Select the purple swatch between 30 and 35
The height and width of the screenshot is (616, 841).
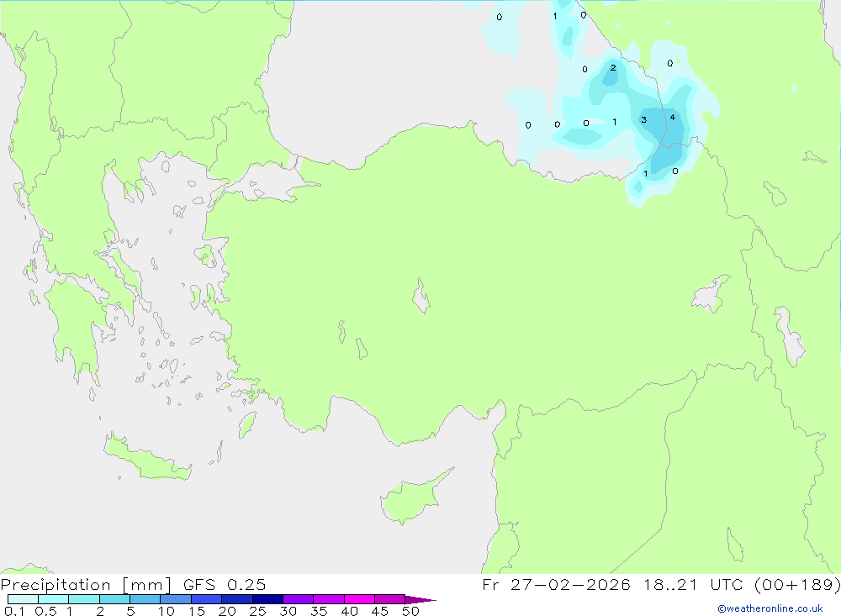(299, 599)
